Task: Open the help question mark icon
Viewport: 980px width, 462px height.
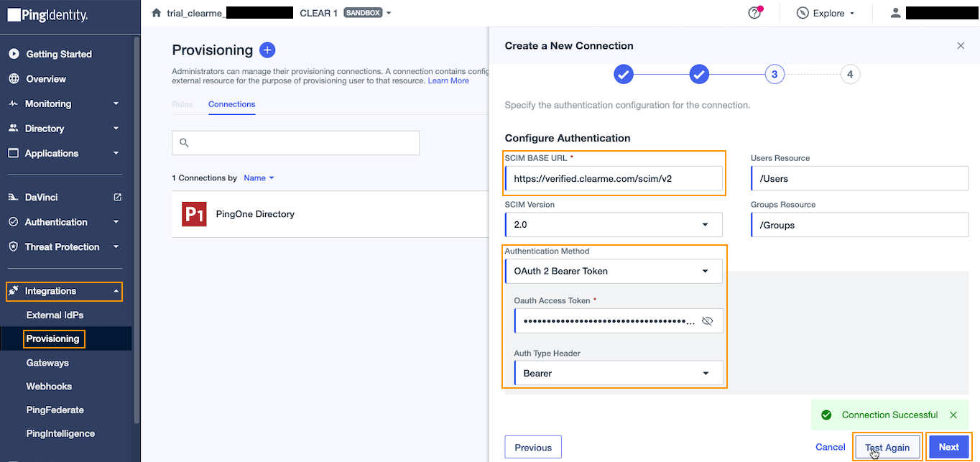Action: click(754, 13)
